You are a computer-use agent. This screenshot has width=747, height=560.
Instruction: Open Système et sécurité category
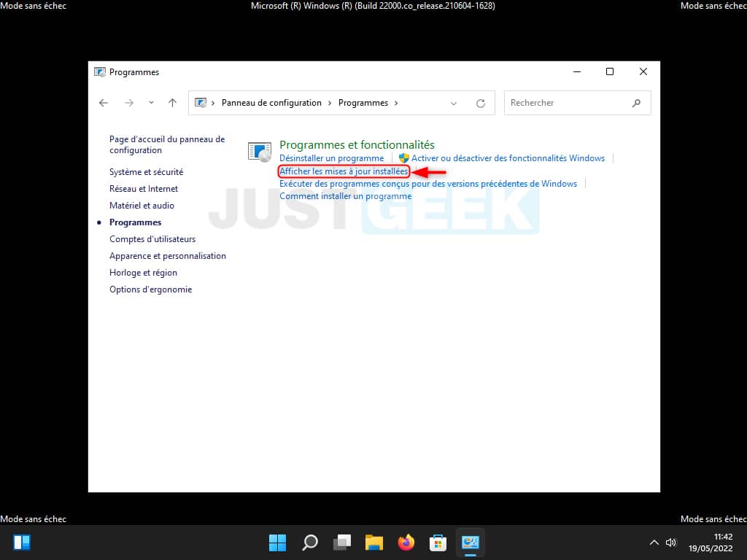click(x=146, y=172)
